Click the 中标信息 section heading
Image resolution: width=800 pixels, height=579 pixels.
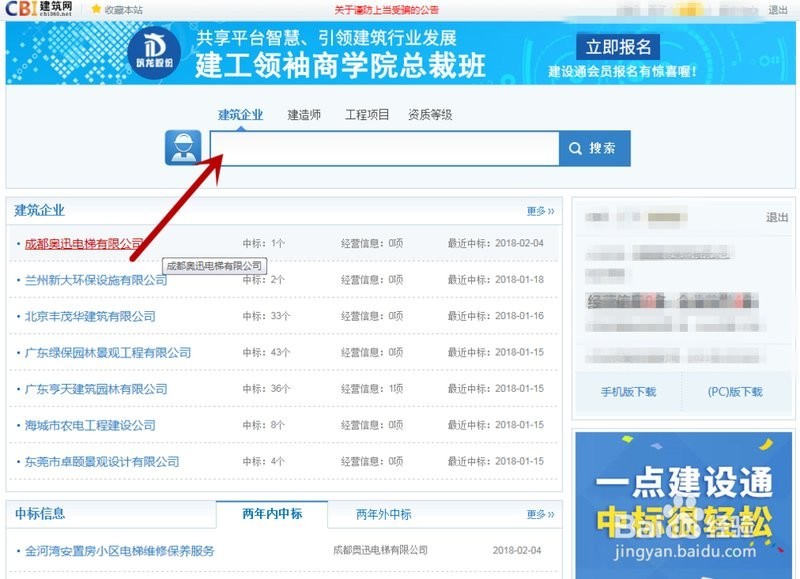coord(40,513)
